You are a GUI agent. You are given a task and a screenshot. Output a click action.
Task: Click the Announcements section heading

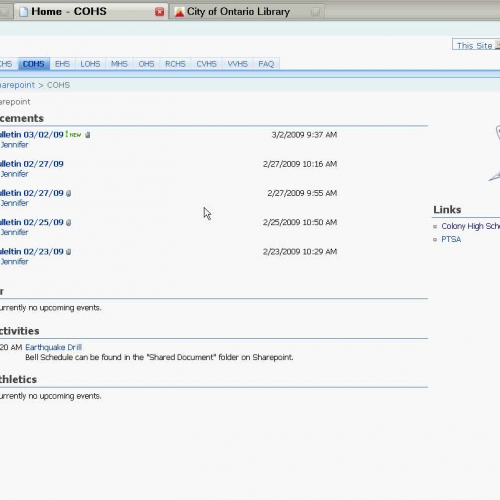coord(22,118)
